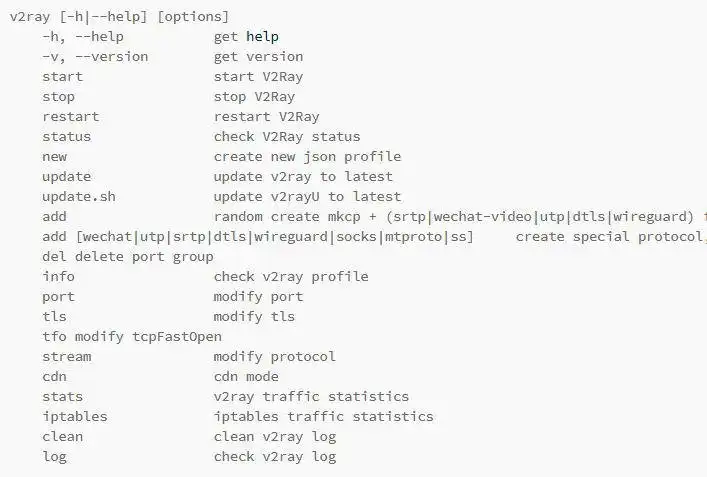This screenshot has height=477, width=707.
Task: Click 'clean v2ray log' description
Action: click(x=275, y=437)
